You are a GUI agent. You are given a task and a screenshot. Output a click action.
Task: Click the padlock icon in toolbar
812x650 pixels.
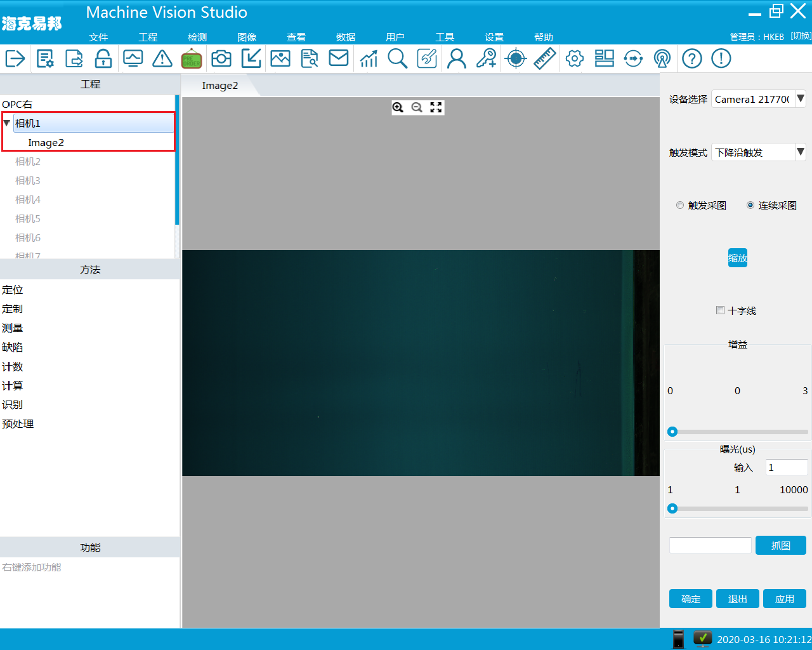pos(103,58)
